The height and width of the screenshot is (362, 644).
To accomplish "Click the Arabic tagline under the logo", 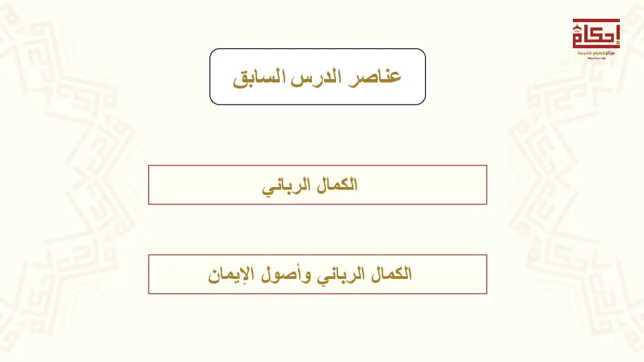I will (x=596, y=52).
